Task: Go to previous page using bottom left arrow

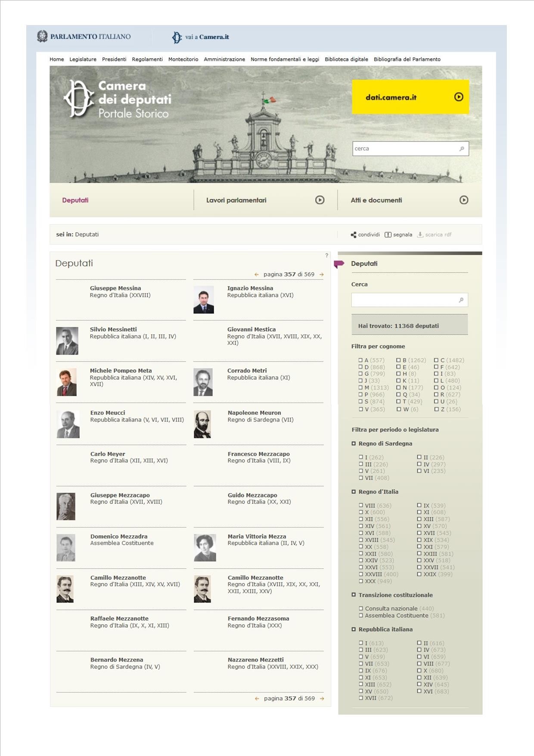Action: [257, 699]
